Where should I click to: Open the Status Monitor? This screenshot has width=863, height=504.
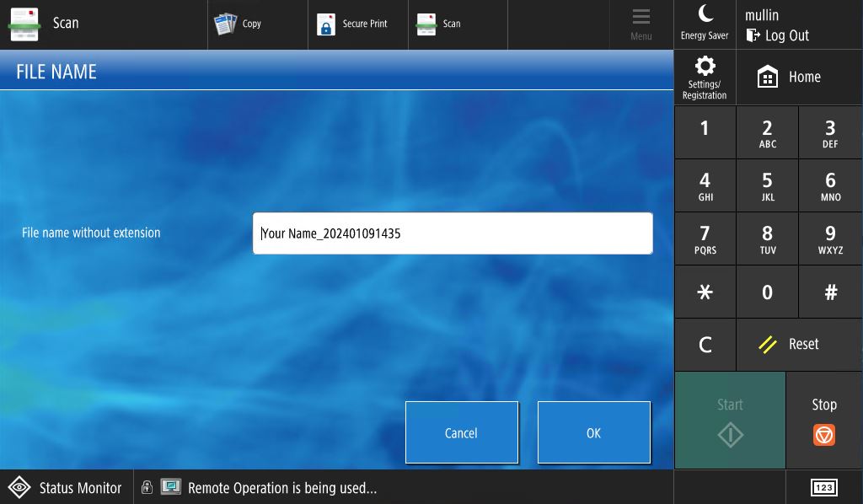66,487
